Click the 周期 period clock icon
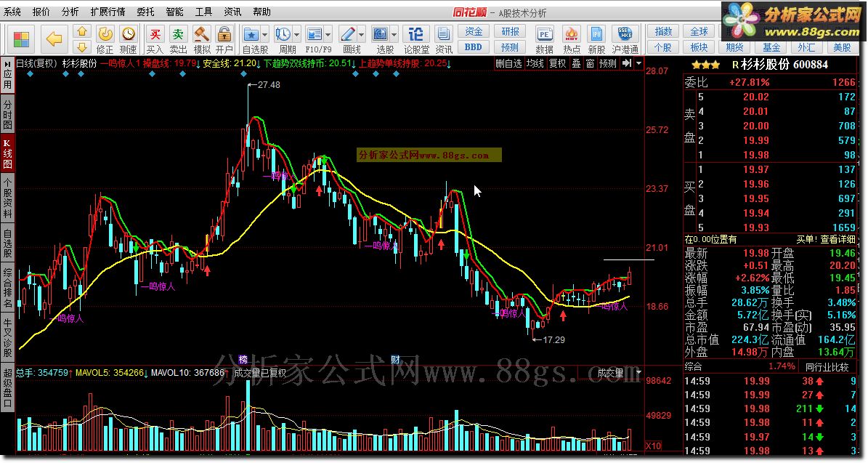Screen dimensions: 868x463 283,35
